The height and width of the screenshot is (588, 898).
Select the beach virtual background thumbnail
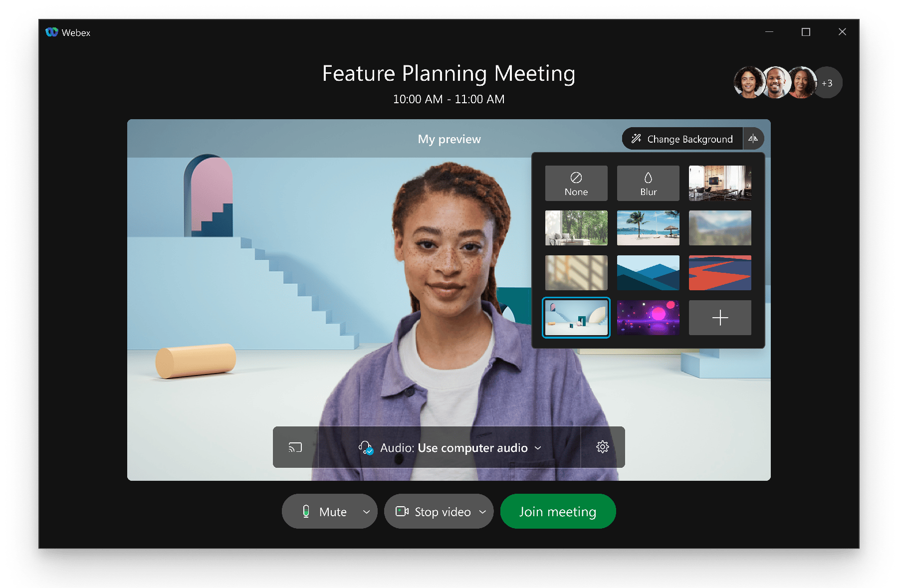coord(648,228)
